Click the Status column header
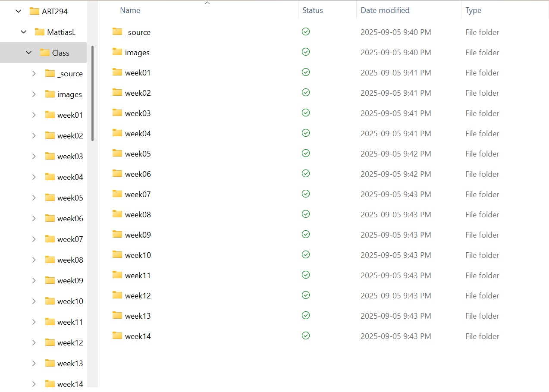 click(x=312, y=10)
